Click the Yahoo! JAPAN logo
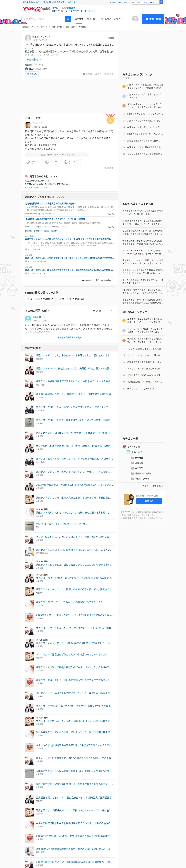Viewport: 186px width, 868px height. click(x=31, y=9)
